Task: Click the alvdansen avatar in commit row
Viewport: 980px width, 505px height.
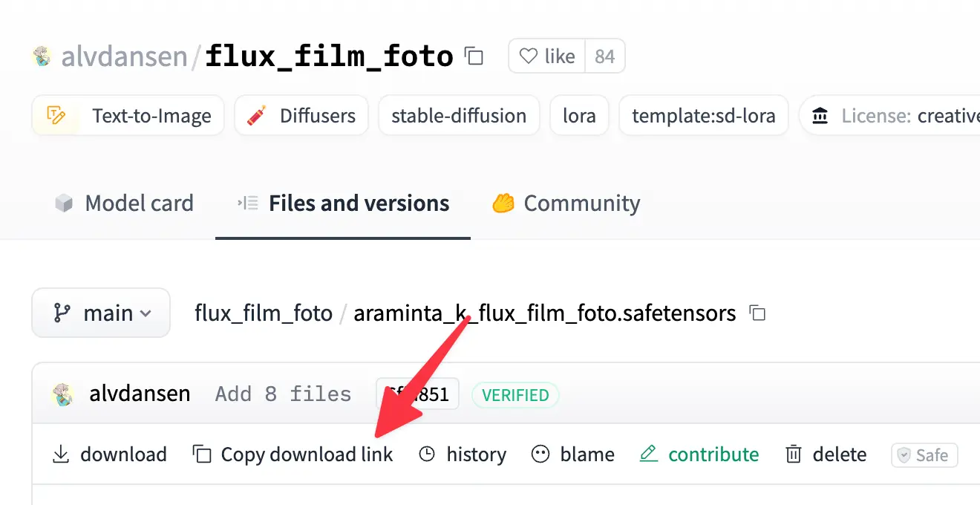Action: tap(63, 394)
